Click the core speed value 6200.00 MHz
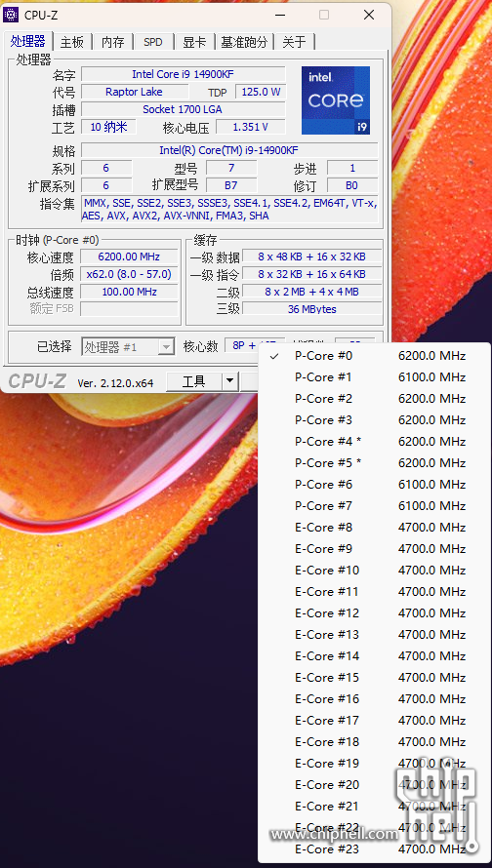The height and width of the screenshot is (868, 492). point(129,256)
